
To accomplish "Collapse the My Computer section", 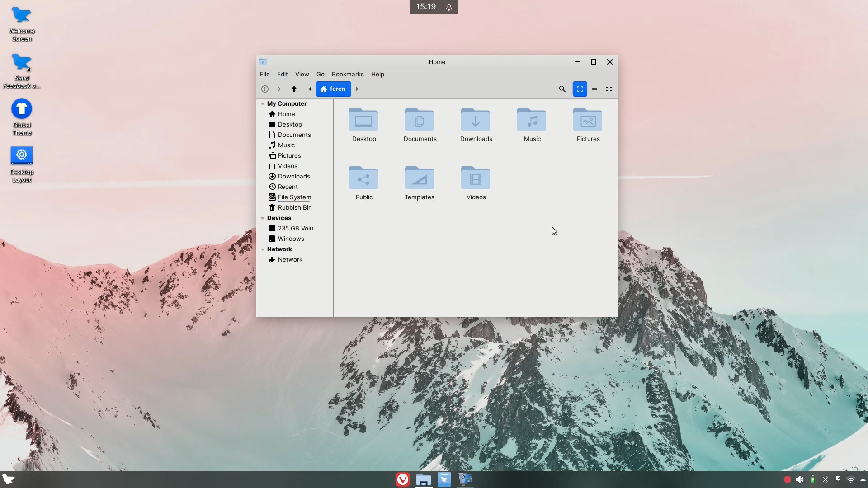I will (x=263, y=103).
